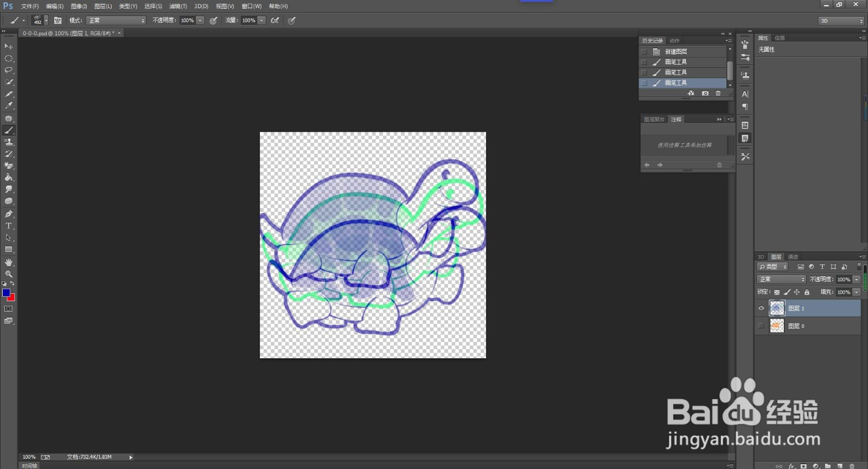Switch to the 信息 tab
Image resolution: width=868 pixels, height=469 pixels.
(x=780, y=38)
